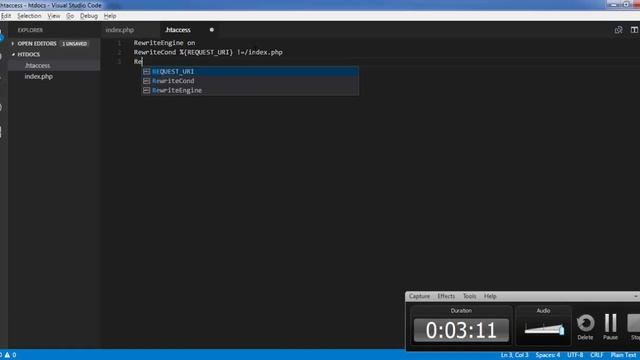This screenshot has width=640, height=360.
Task: Click the error count 0 in status bar
Action: [1, 355]
